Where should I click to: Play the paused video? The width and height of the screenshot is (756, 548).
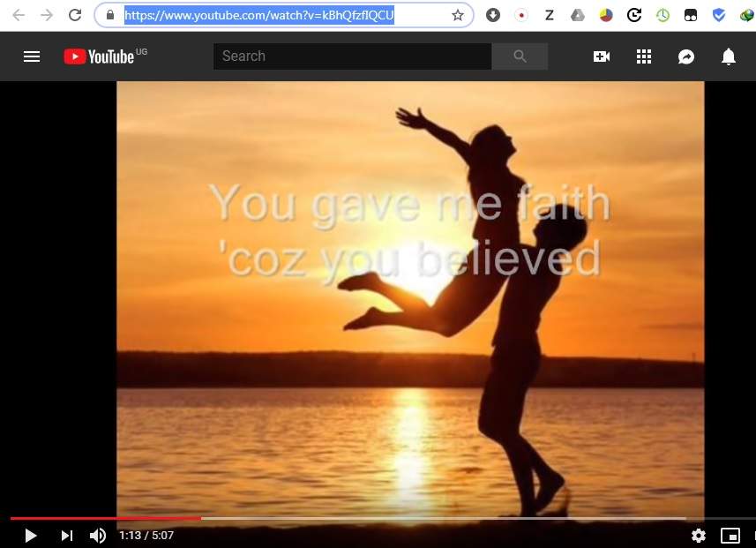click(30, 536)
